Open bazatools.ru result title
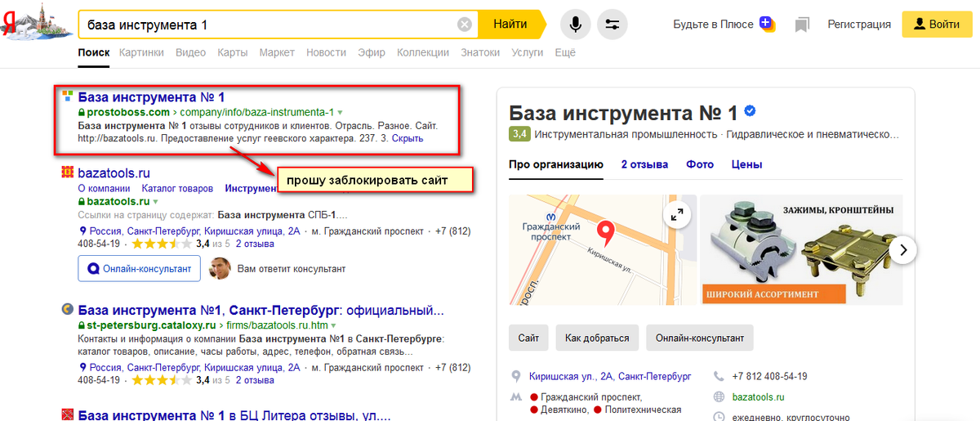The height and width of the screenshot is (421, 980). (x=114, y=173)
